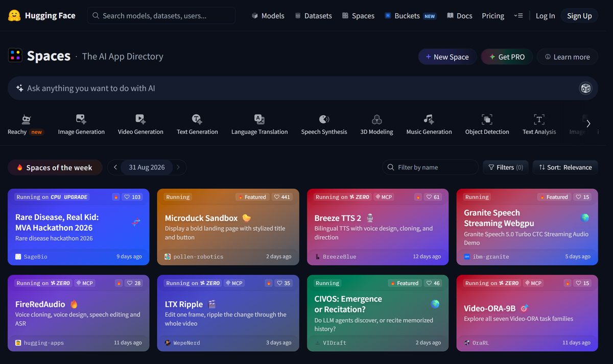Open the Music Generation category icon
The width and height of the screenshot is (613, 364).
pyautogui.click(x=429, y=119)
